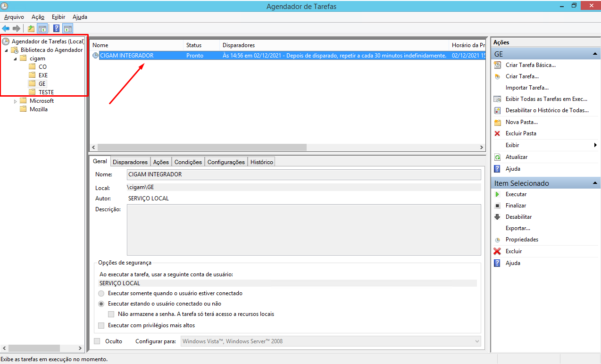Click the Mozilla folder icon
The image size is (601, 364).
[x=23, y=109]
